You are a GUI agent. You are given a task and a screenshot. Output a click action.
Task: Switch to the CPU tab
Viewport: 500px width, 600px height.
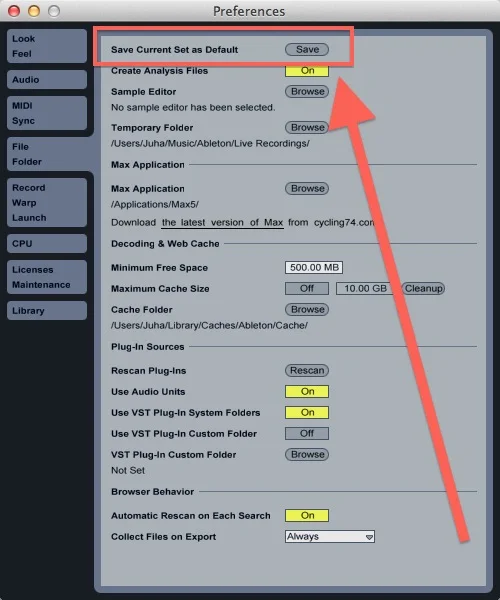(47, 243)
